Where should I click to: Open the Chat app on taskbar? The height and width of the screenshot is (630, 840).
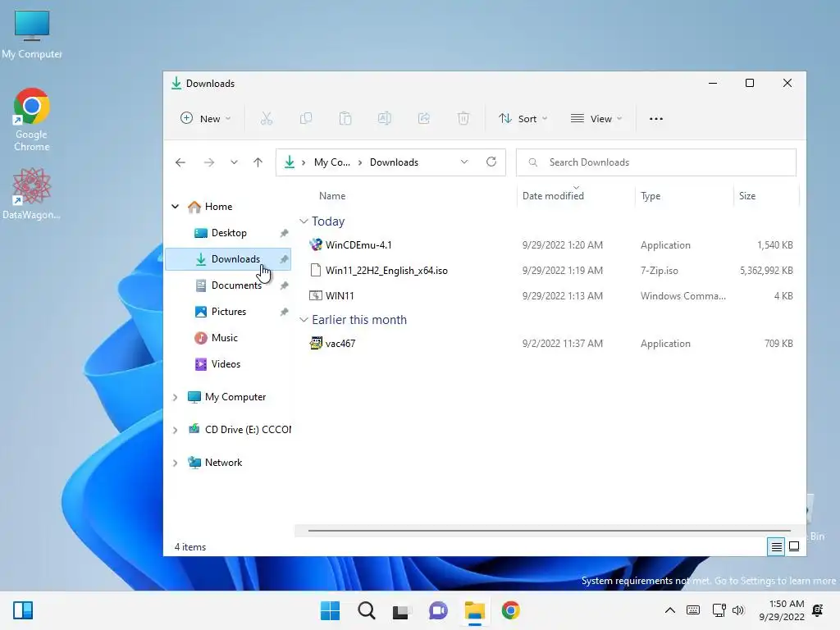click(x=438, y=610)
